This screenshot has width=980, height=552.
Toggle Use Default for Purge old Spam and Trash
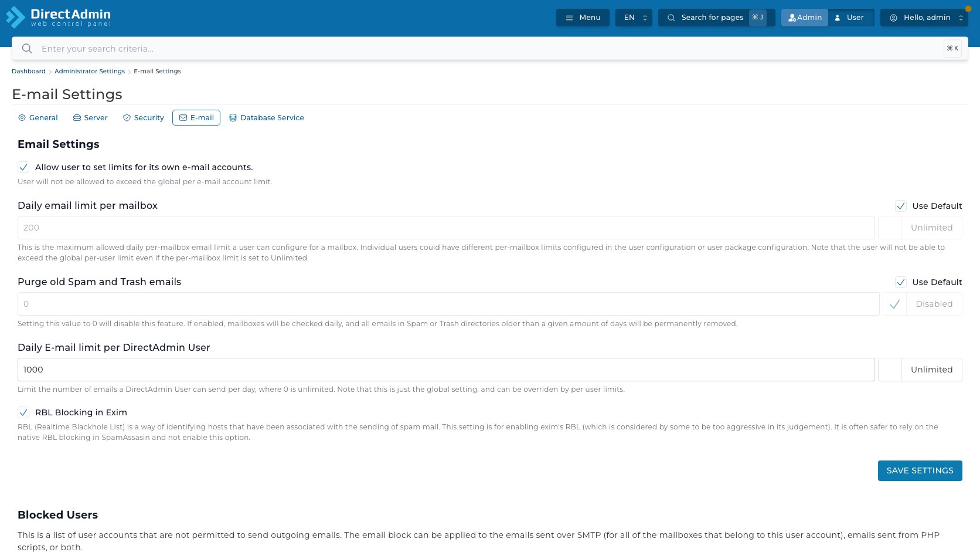(x=901, y=282)
